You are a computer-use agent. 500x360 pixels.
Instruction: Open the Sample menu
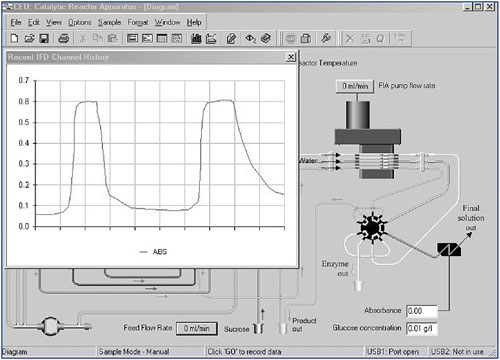pos(109,22)
